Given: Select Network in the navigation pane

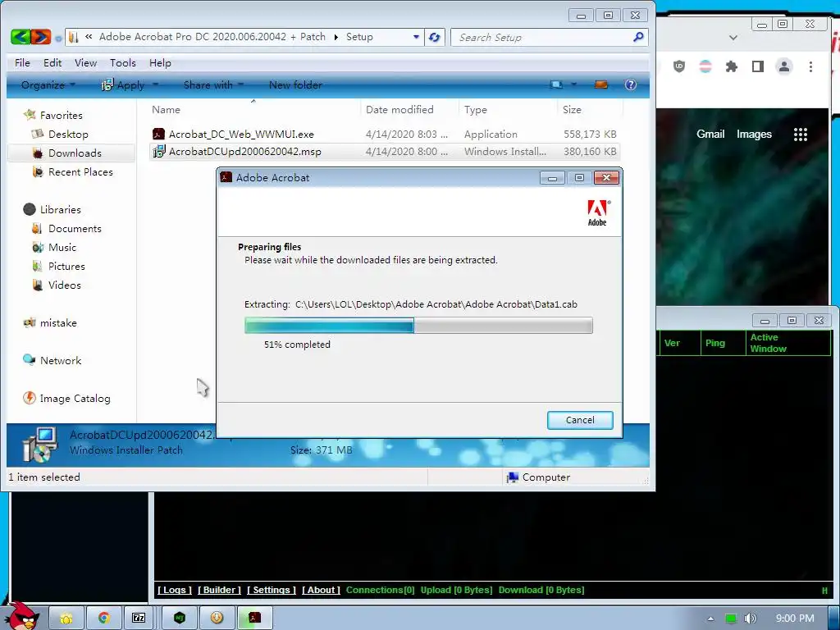Looking at the screenshot, I should pos(52,361).
